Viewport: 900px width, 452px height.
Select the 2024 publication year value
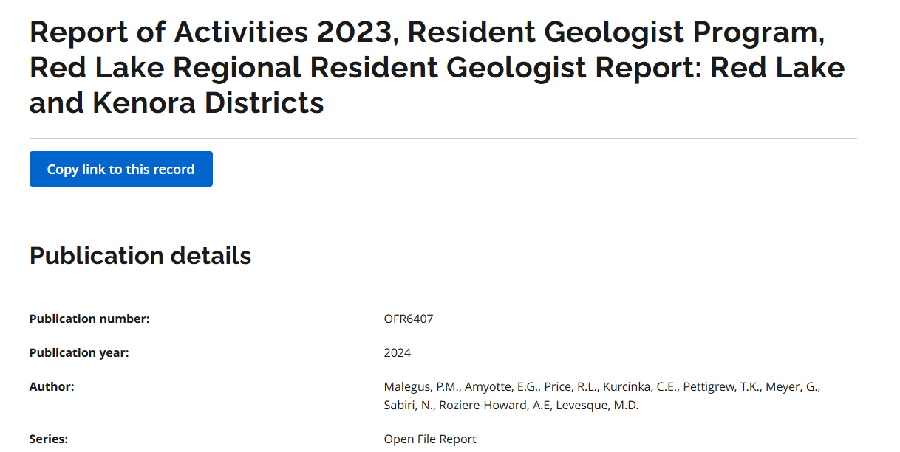(x=397, y=352)
